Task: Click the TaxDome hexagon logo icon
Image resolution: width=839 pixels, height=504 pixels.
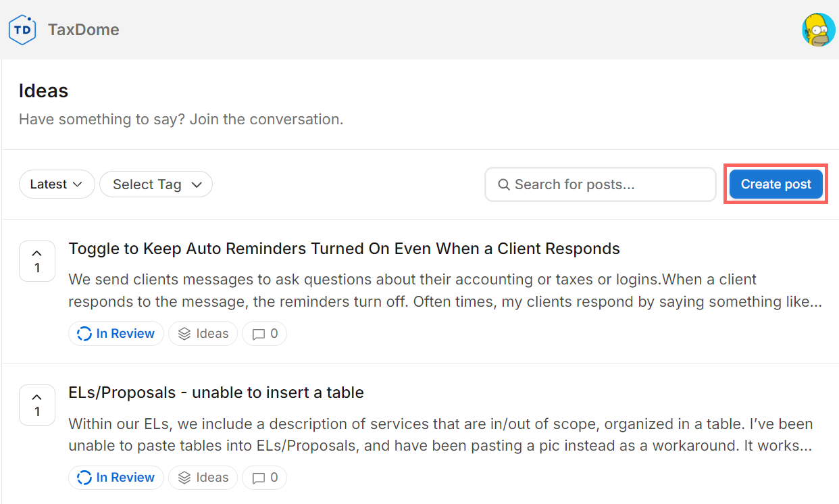Action: (x=22, y=30)
